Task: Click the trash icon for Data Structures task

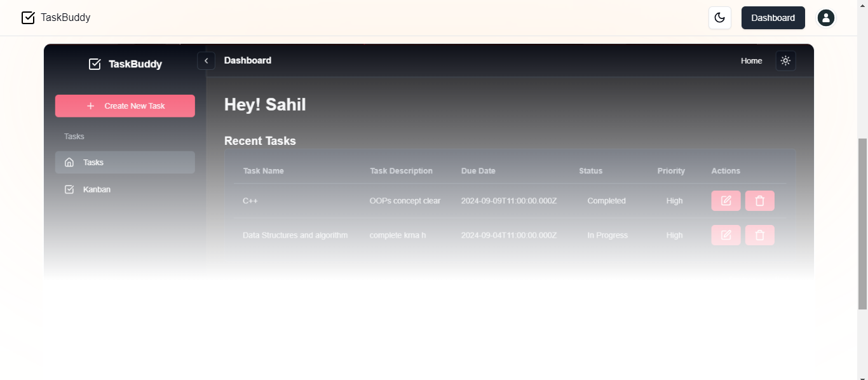Action: coord(759,234)
